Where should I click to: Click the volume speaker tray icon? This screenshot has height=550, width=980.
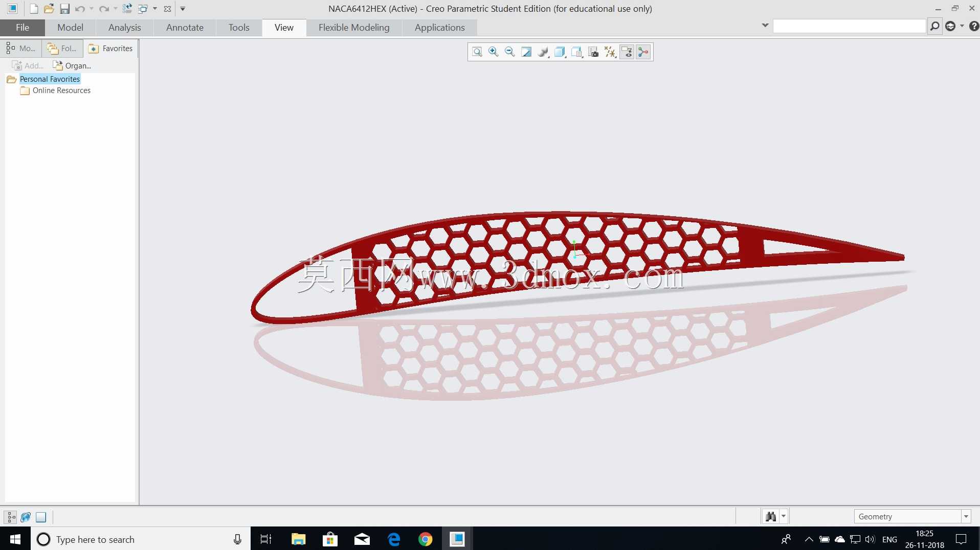coord(870,539)
